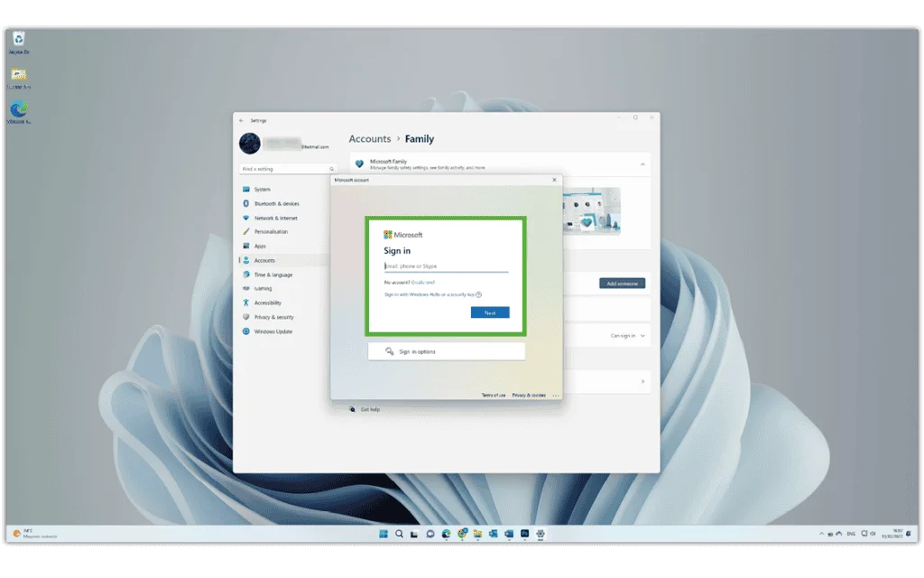Click the Find a setting search box

click(x=288, y=169)
